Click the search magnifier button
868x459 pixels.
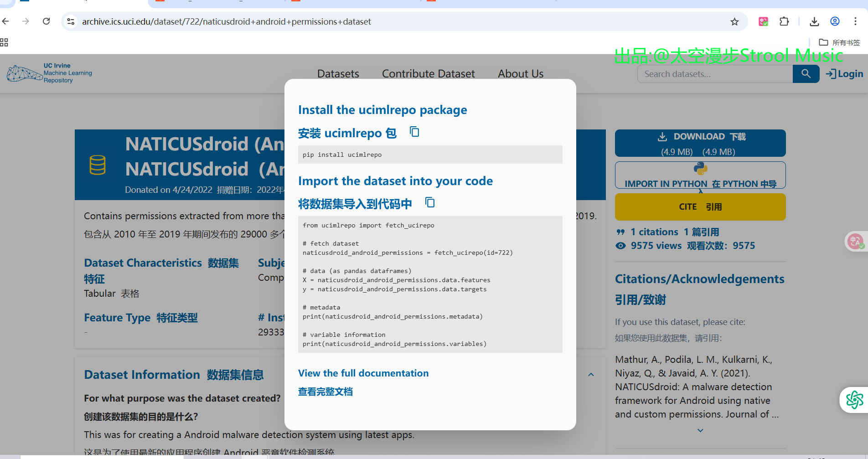(x=806, y=74)
